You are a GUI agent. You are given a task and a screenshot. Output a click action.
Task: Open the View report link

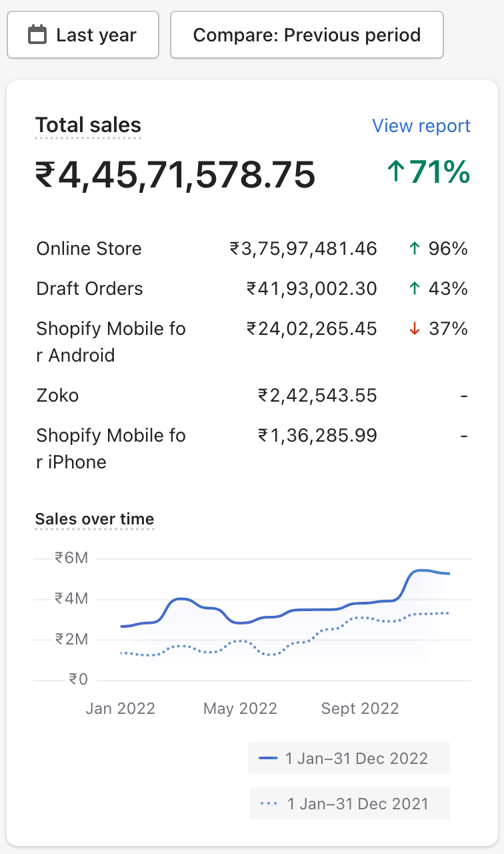[x=421, y=126]
